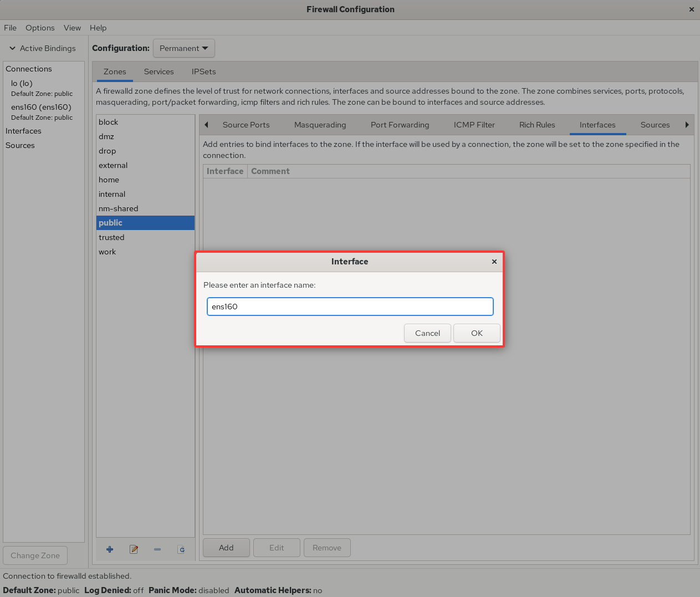Open the Configuration Permanent dropdown
The image size is (700, 597).
183,48
